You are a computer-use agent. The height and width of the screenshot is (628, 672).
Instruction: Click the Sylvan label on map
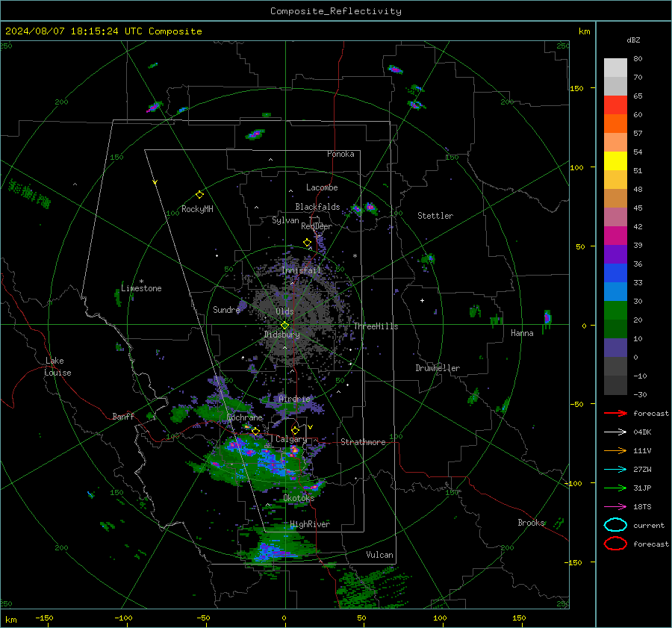click(285, 220)
